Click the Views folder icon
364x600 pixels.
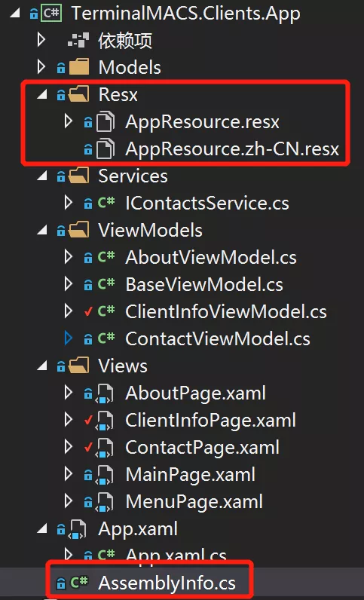click(x=78, y=366)
